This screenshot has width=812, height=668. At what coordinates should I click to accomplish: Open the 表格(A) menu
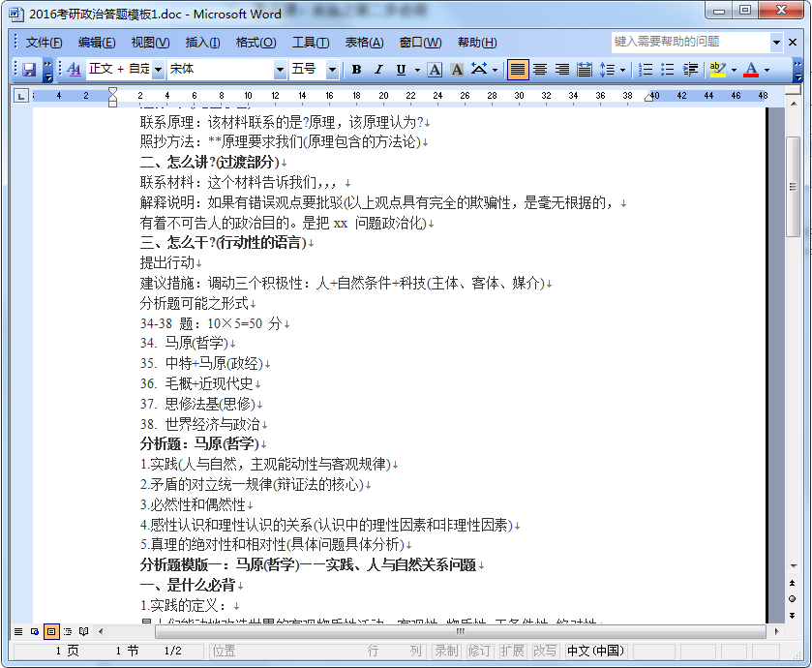point(365,43)
